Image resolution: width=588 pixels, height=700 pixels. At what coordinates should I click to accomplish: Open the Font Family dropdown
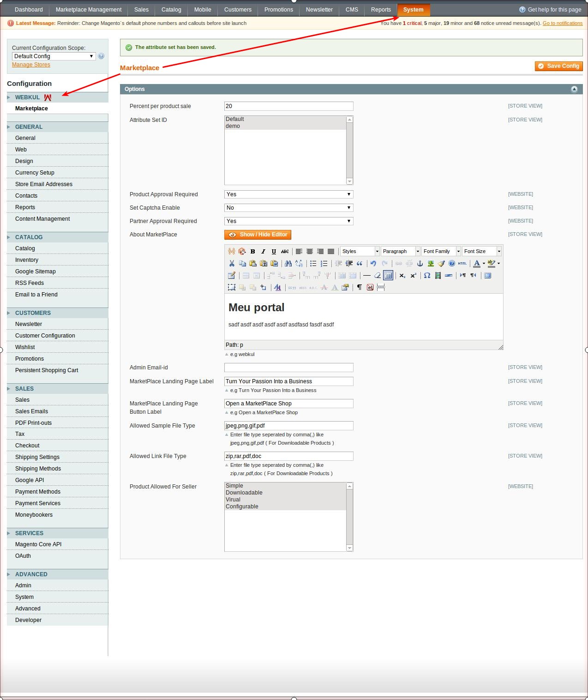pyautogui.click(x=441, y=251)
